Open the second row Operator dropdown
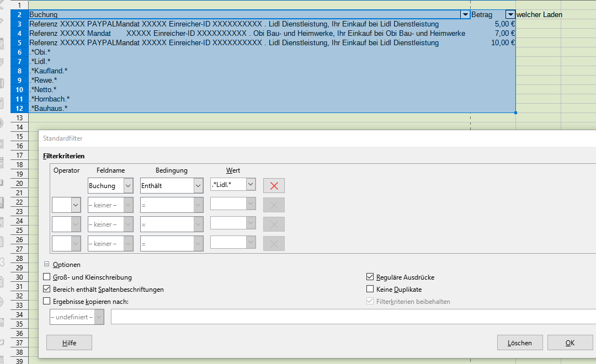 click(x=76, y=205)
